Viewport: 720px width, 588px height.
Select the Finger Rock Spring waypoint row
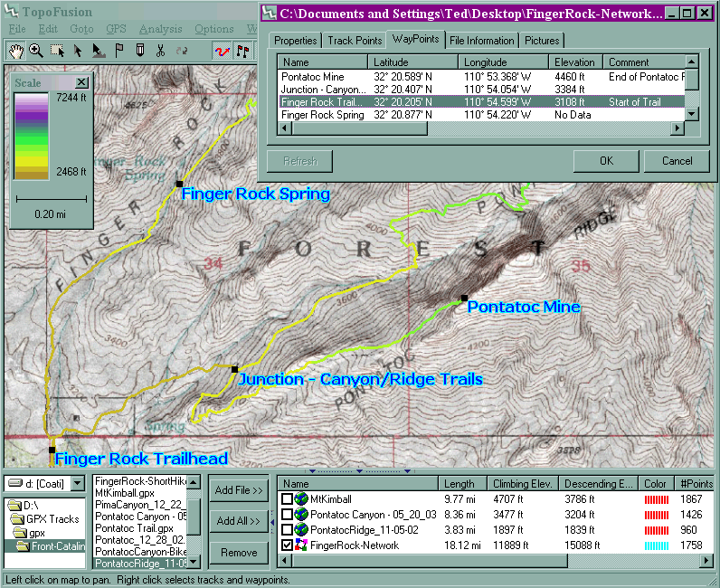(x=481, y=115)
